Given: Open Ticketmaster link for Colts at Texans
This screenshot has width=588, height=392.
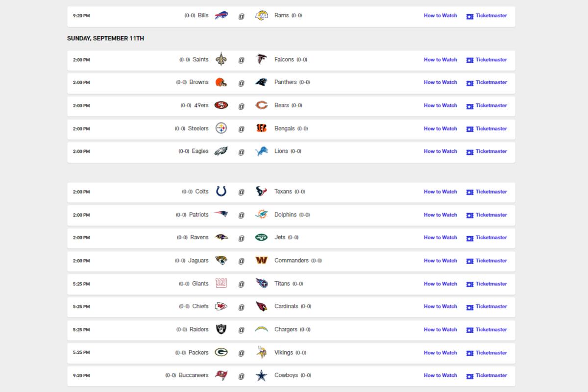Looking at the screenshot, I should pos(487,192).
